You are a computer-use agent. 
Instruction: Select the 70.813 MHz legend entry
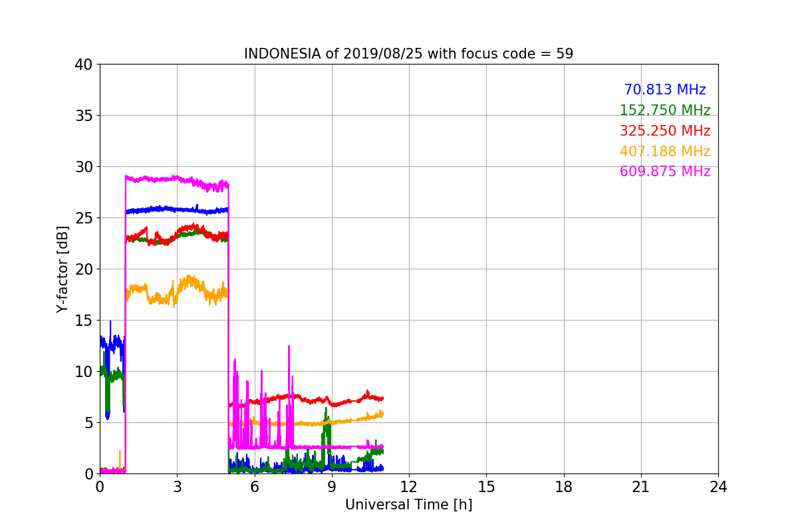(665, 90)
